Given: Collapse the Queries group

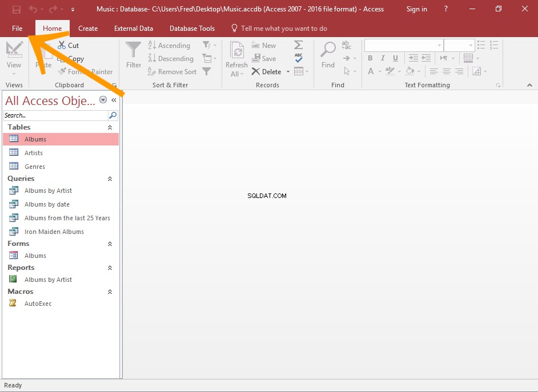Looking at the screenshot, I should point(110,179).
